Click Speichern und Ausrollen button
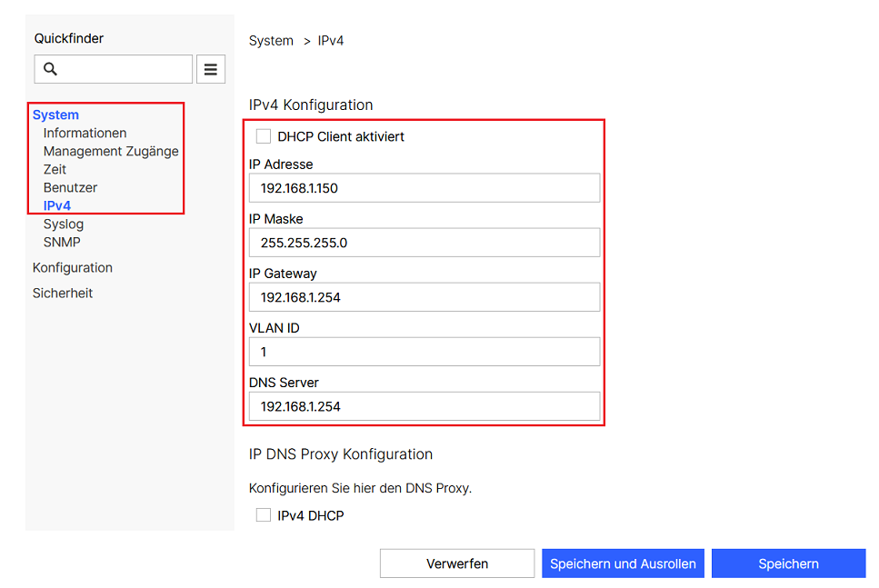Viewport: 879px width, 588px height. coord(623,563)
